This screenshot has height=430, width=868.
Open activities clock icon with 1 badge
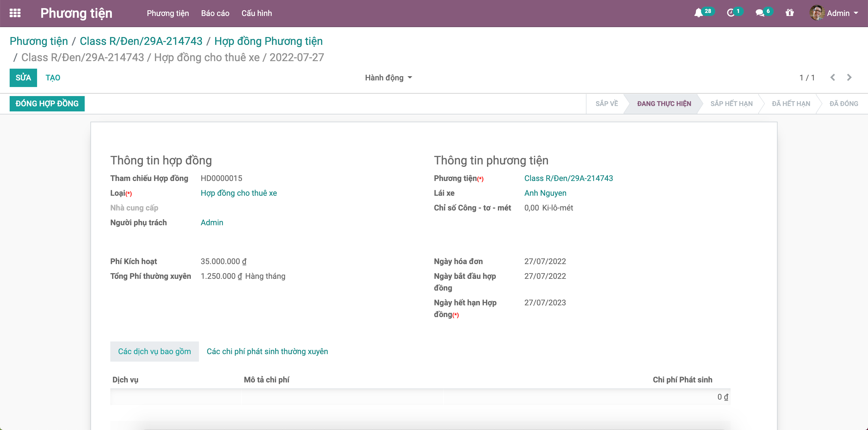[x=734, y=13]
